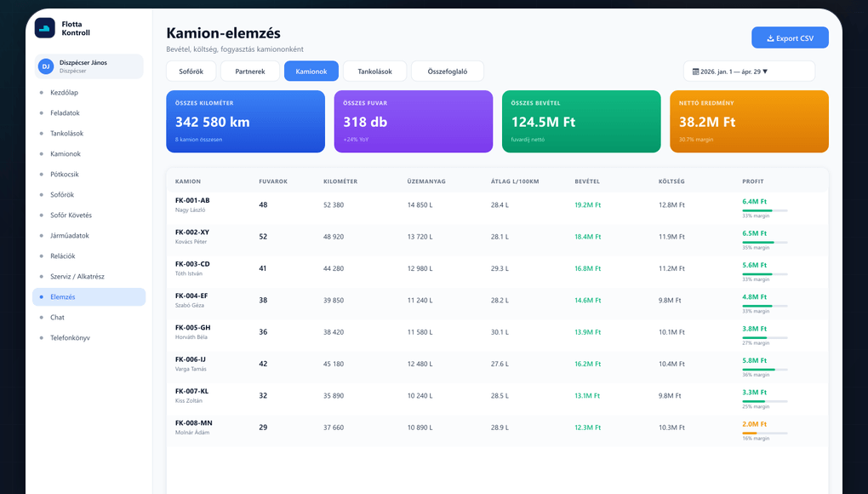Open the Összefoglaló tab
868x494 pixels.
coord(448,72)
